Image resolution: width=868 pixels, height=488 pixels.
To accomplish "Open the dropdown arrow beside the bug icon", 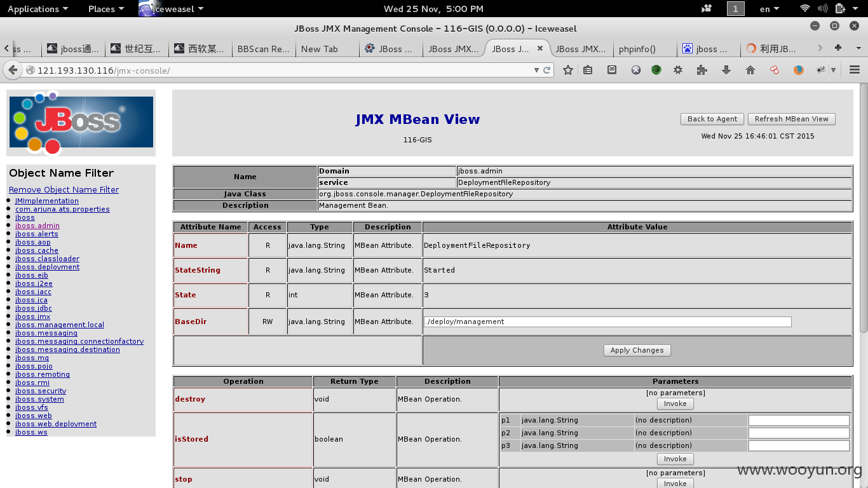I will [x=833, y=70].
